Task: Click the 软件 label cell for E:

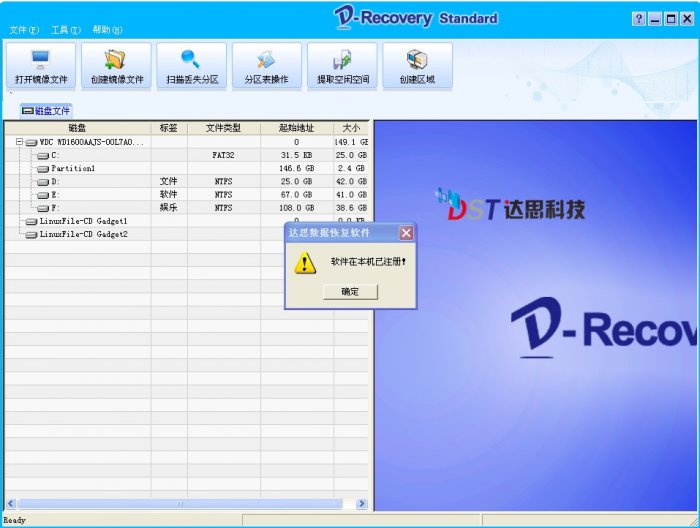Action: point(169,195)
